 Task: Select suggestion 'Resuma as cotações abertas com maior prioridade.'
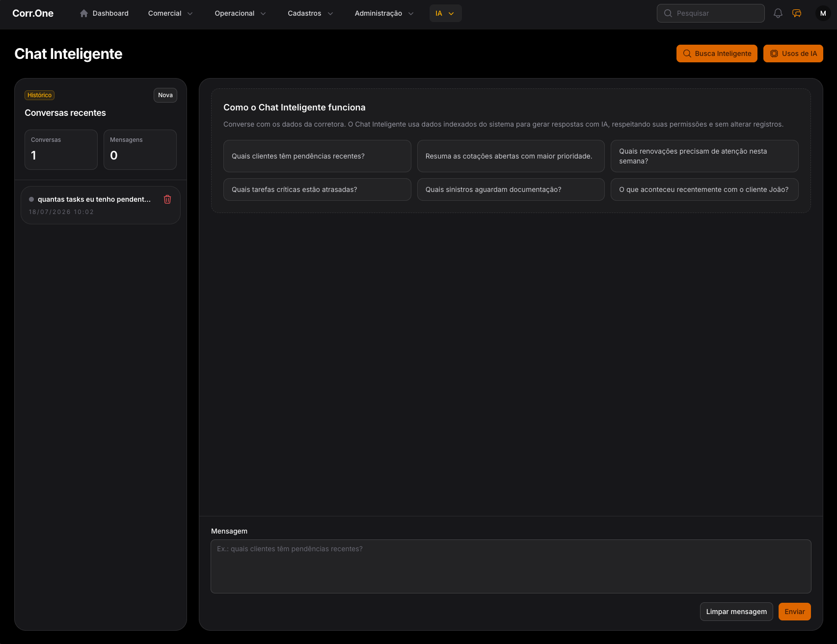click(511, 156)
